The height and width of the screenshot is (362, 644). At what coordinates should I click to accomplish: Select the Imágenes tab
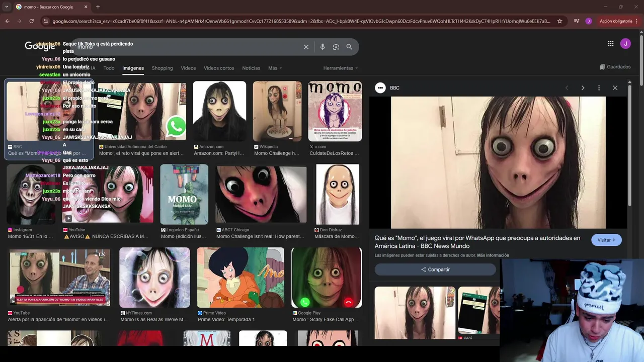point(133,68)
